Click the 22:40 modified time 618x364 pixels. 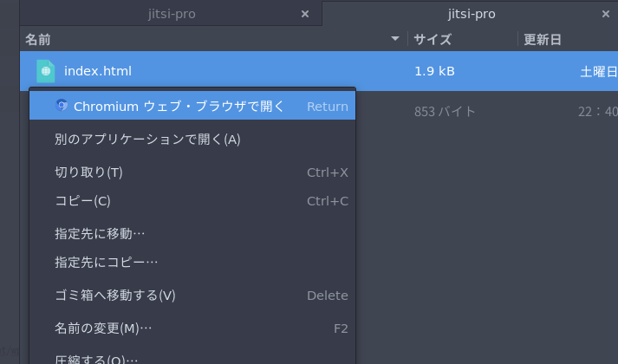[598, 112]
